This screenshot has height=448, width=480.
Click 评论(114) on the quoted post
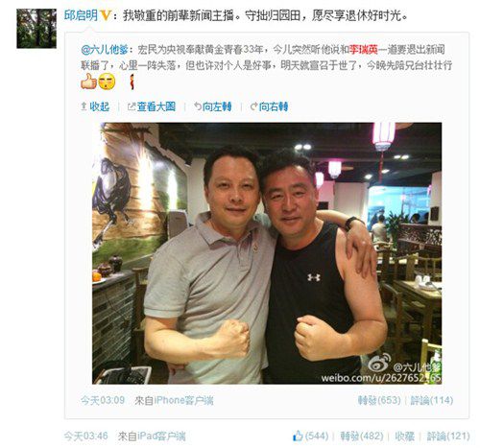pyautogui.click(x=432, y=400)
